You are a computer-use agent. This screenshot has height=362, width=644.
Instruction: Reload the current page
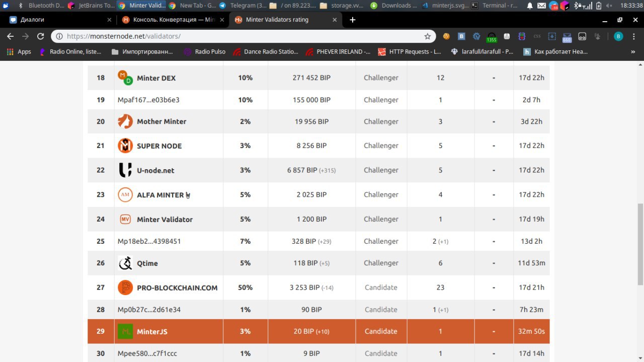pyautogui.click(x=41, y=36)
